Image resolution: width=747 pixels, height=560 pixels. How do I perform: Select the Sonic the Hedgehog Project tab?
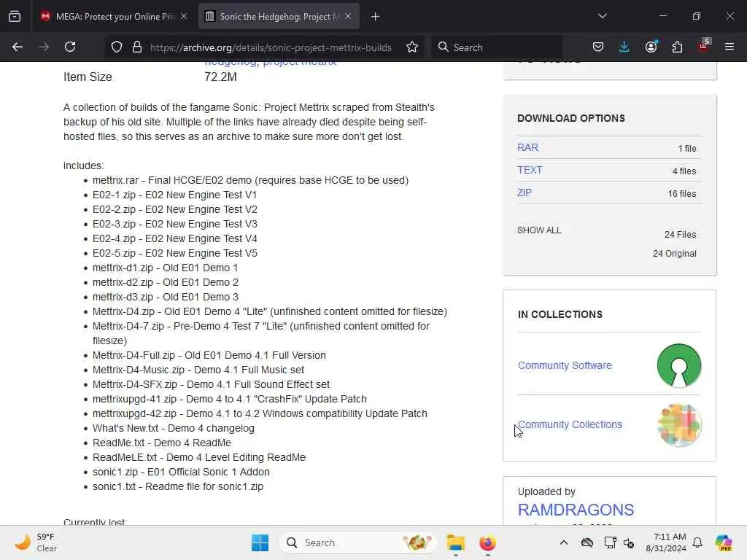[x=278, y=17]
